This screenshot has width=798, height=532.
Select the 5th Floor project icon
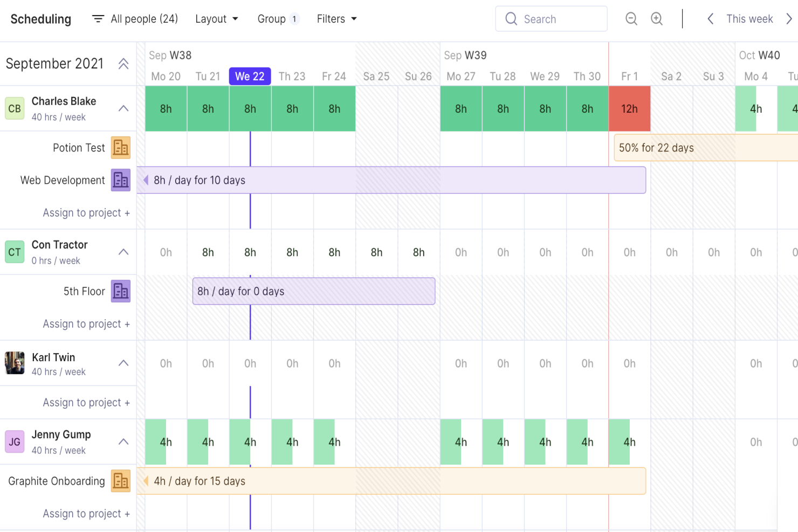(120, 291)
